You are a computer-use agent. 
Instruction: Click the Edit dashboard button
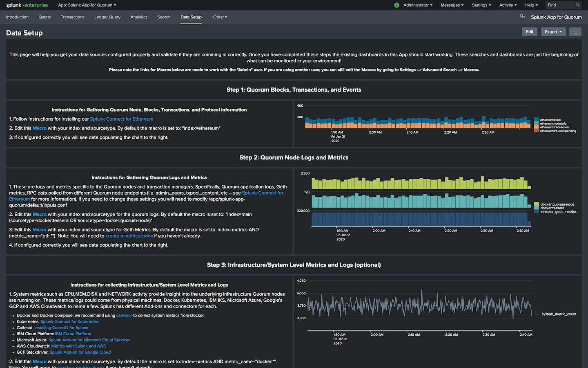530,32
